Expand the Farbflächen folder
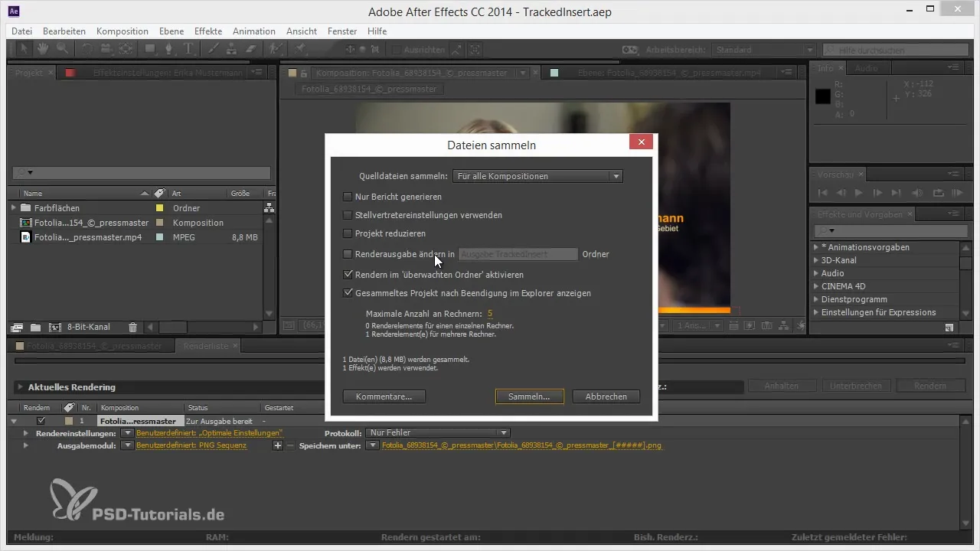Viewport: 980px width, 551px height. (x=14, y=208)
